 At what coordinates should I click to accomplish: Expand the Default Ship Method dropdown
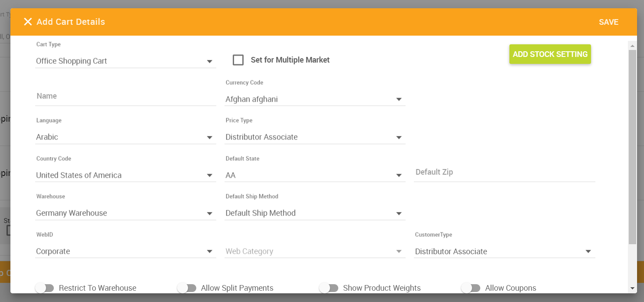click(315, 213)
